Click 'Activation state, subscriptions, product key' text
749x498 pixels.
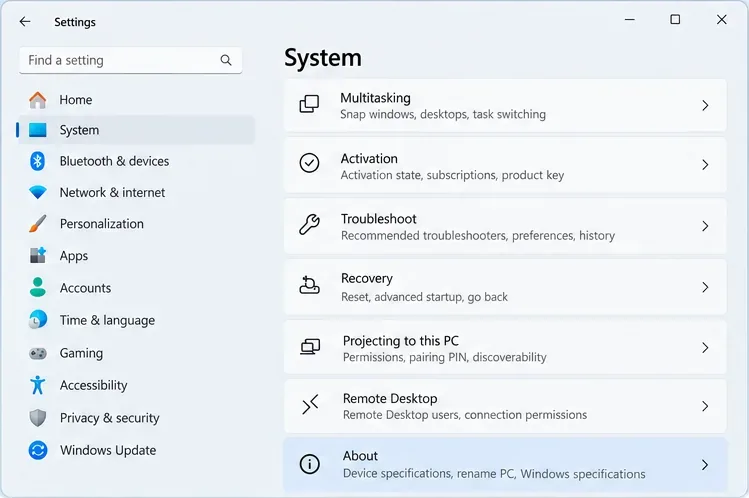point(452,175)
